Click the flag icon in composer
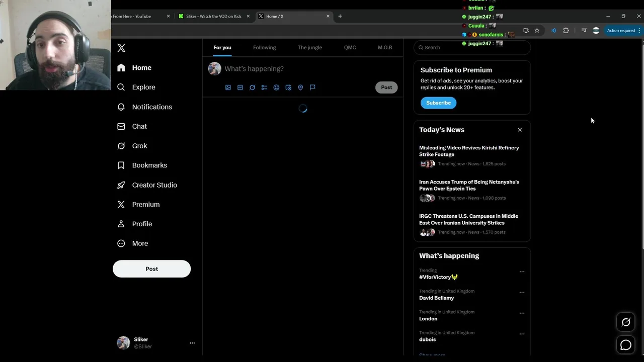 coord(312,87)
